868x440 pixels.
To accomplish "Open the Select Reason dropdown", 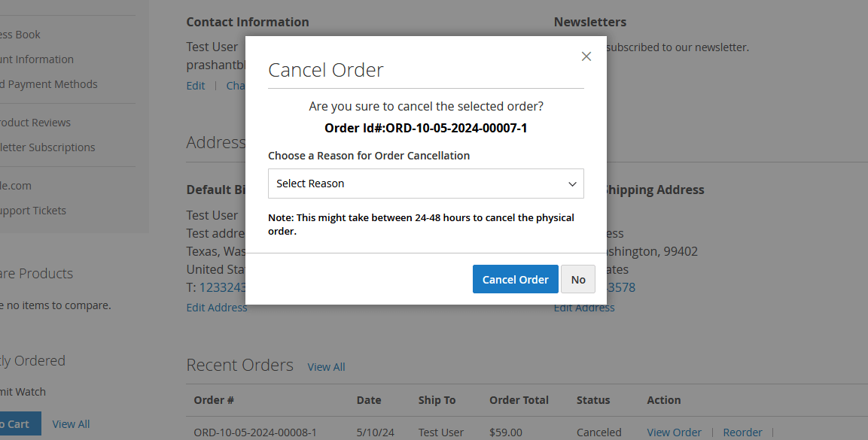I will tap(425, 184).
